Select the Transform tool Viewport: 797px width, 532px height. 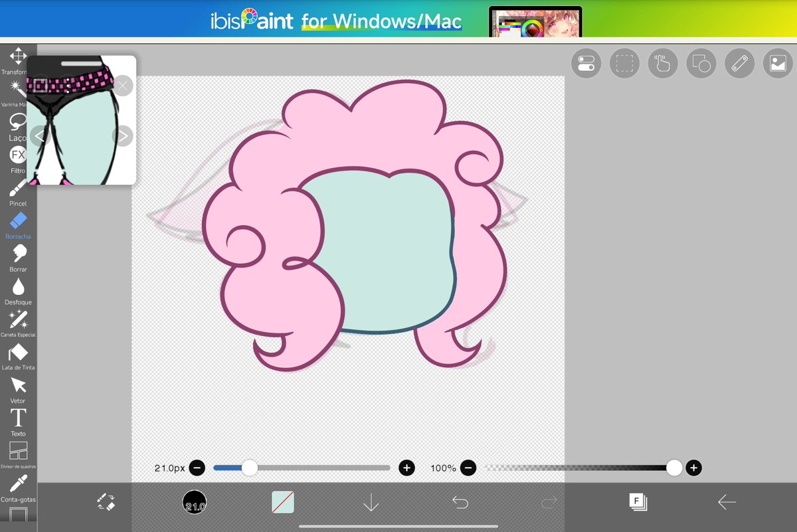18,60
